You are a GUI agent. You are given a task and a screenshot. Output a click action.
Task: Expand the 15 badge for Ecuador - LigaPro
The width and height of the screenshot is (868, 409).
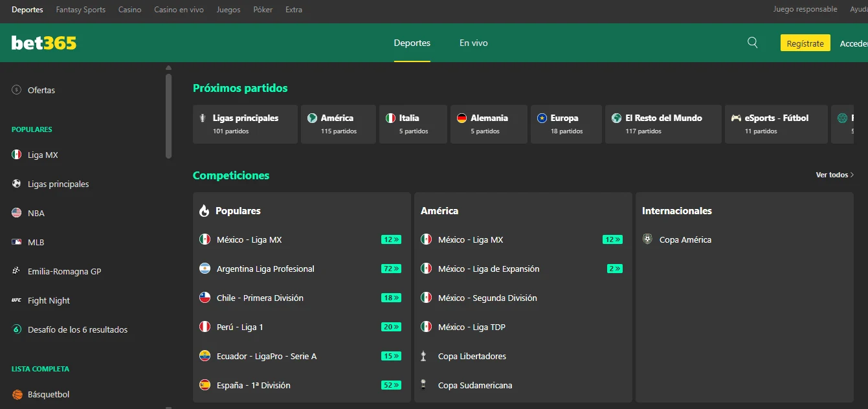[x=391, y=356]
